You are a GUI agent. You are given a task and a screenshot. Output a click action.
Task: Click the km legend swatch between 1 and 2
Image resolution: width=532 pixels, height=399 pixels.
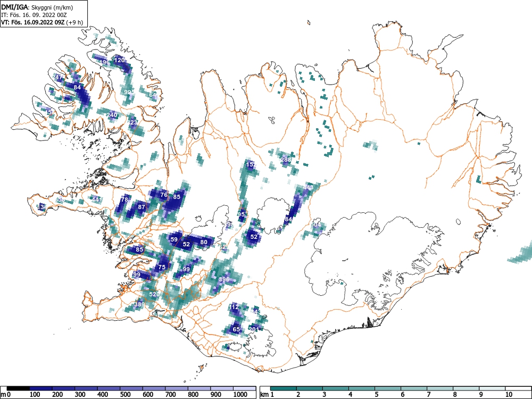point(284,388)
